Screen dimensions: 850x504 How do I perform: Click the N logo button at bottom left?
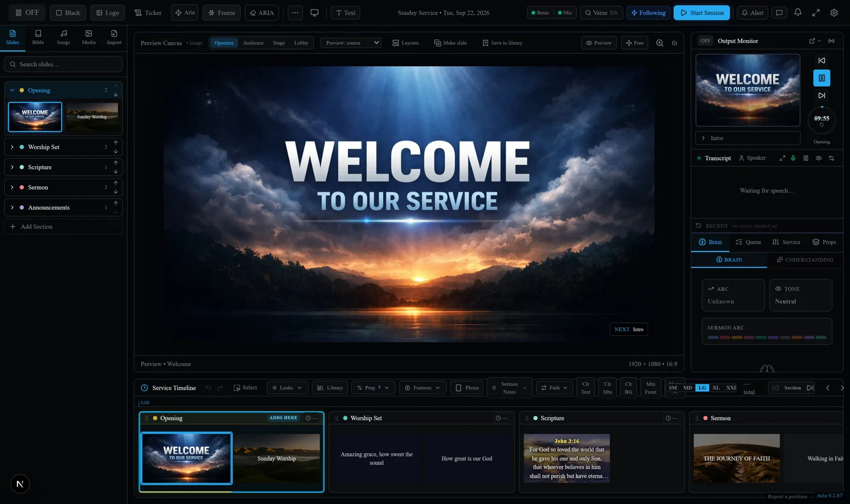coord(20,484)
